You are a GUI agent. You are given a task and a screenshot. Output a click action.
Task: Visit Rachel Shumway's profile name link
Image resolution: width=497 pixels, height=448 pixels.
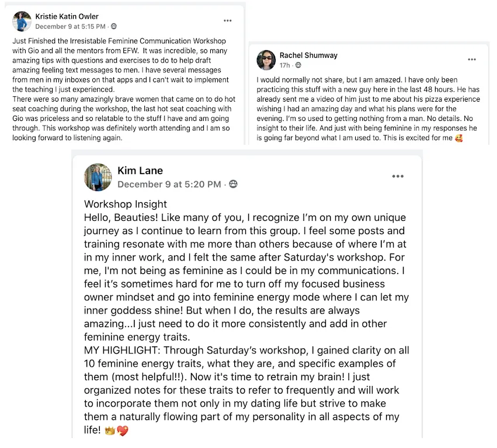(x=308, y=55)
